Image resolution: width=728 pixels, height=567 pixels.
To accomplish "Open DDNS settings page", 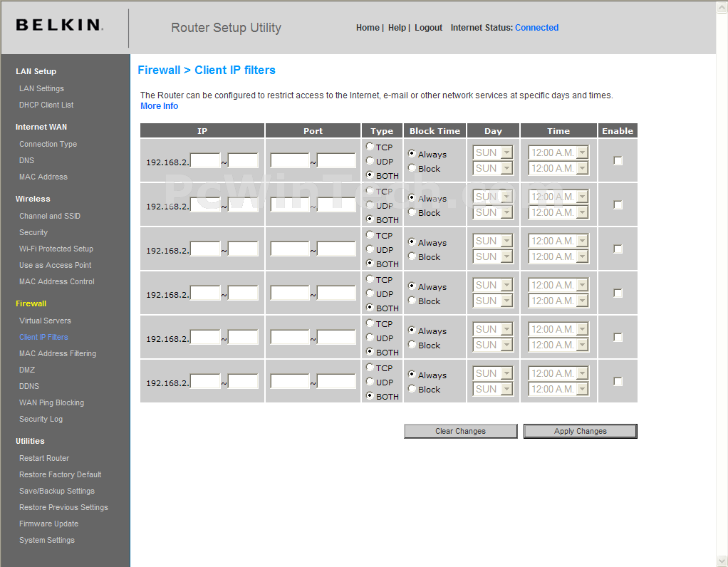I will 29,386.
